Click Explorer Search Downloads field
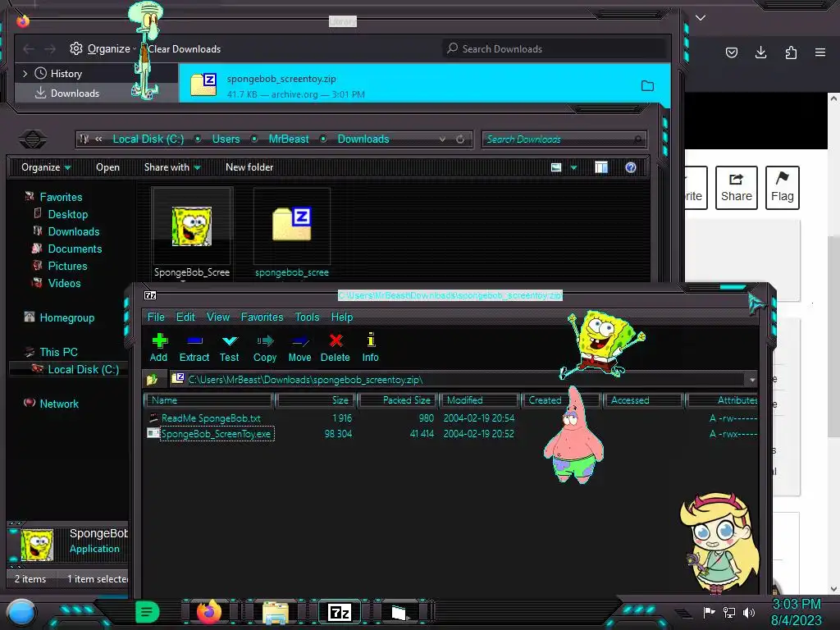The image size is (840, 630). point(564,139)
